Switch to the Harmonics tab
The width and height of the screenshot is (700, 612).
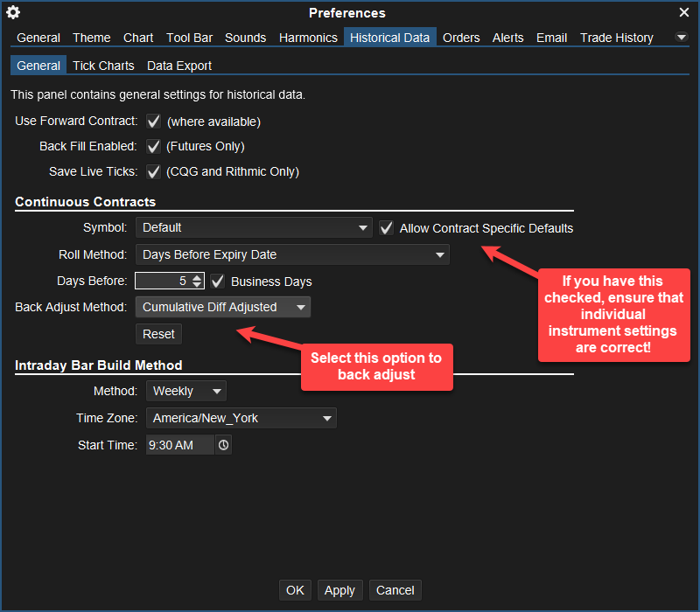(x=308, y=38)
